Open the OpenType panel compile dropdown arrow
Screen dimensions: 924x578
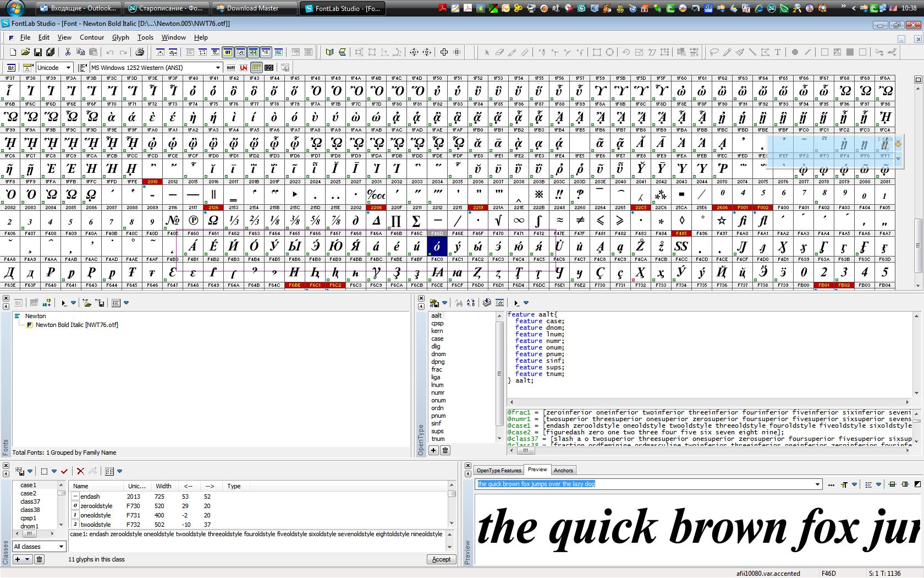[526, 303]
